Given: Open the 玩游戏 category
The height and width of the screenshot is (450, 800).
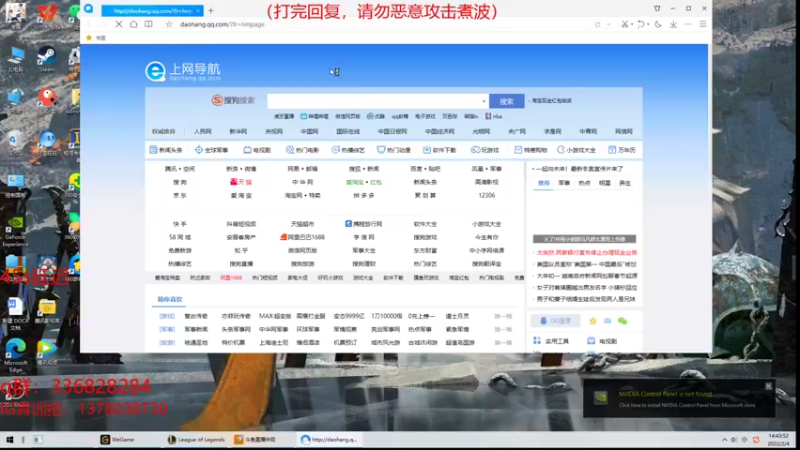Looking at the screenshot, I should pos(485,150).
